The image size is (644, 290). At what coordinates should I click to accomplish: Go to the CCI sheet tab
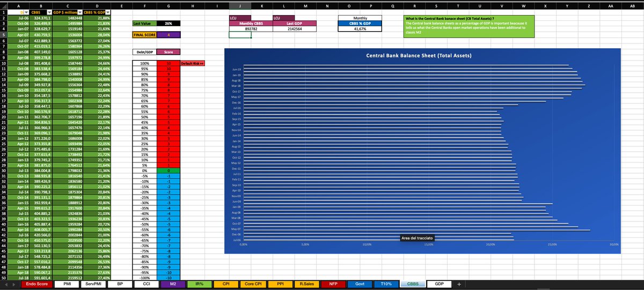[x=146, y=284]
